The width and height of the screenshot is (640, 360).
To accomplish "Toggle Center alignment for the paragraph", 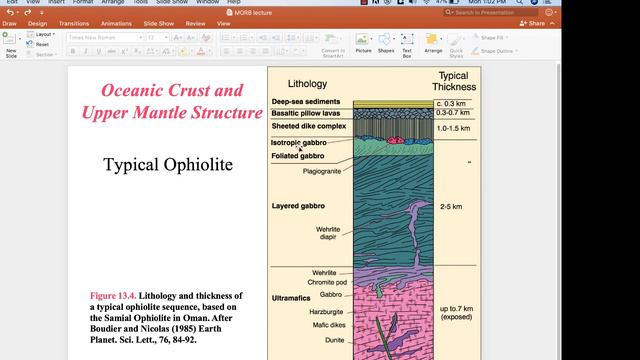I will pyautogui.click(x=240, y=51).
